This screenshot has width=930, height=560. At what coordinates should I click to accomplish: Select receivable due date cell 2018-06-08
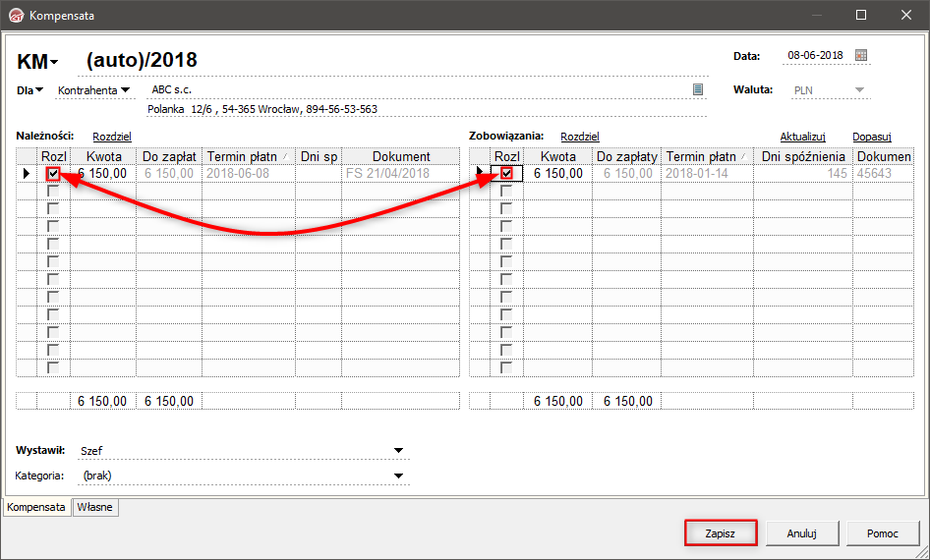point(249,174)
